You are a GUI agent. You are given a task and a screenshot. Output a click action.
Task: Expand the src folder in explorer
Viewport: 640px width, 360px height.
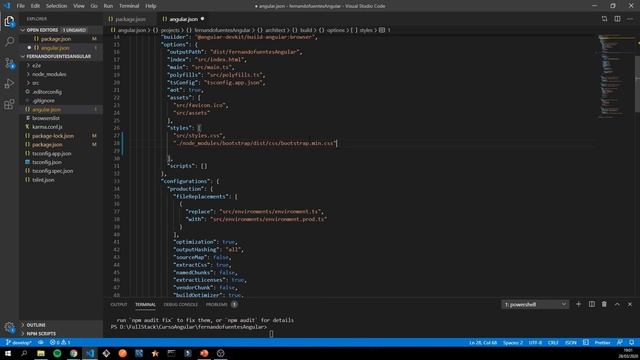click(36, 83)
